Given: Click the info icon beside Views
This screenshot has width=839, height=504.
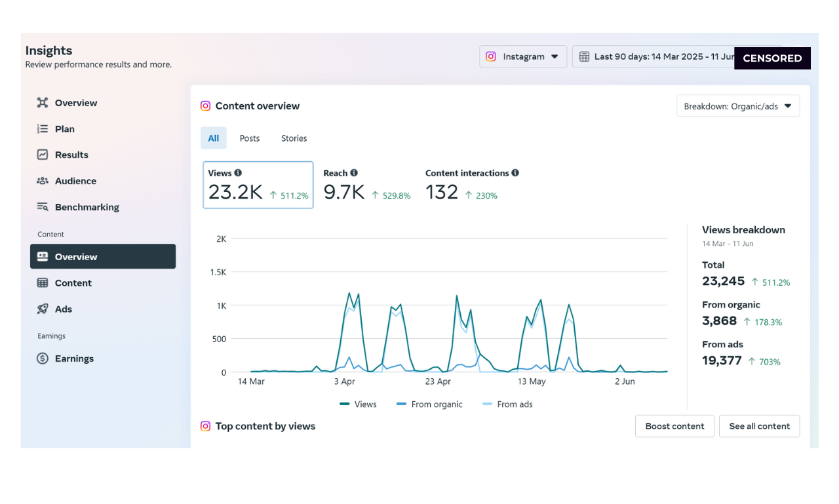Looking at the screenshot, I should [238, 173].
